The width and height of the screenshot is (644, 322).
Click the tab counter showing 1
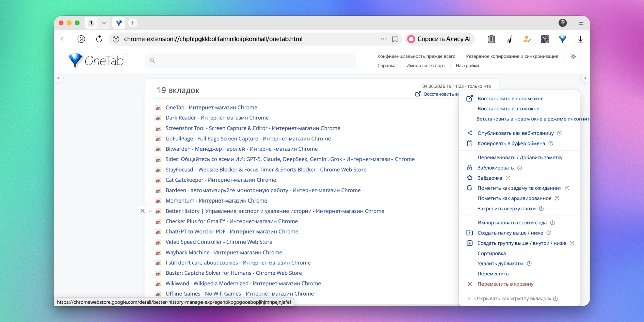(x=91, y=23)
